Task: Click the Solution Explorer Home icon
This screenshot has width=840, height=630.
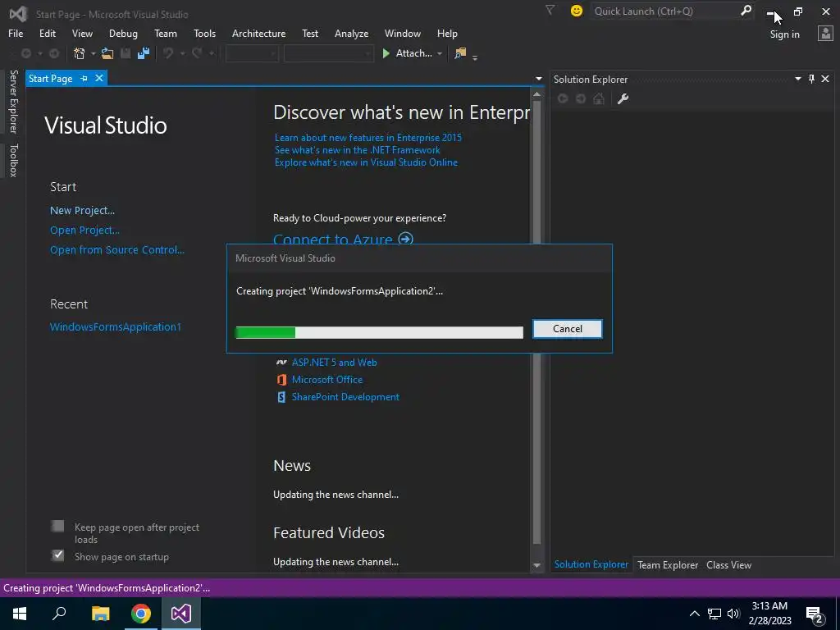Action: [x=599, y=98]
